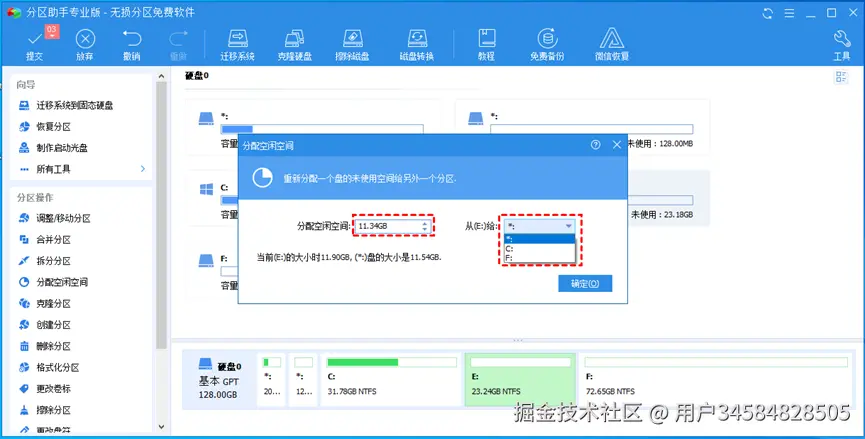Open the 工具 wrench icon
865x439 pixels.
pos(842,44)
